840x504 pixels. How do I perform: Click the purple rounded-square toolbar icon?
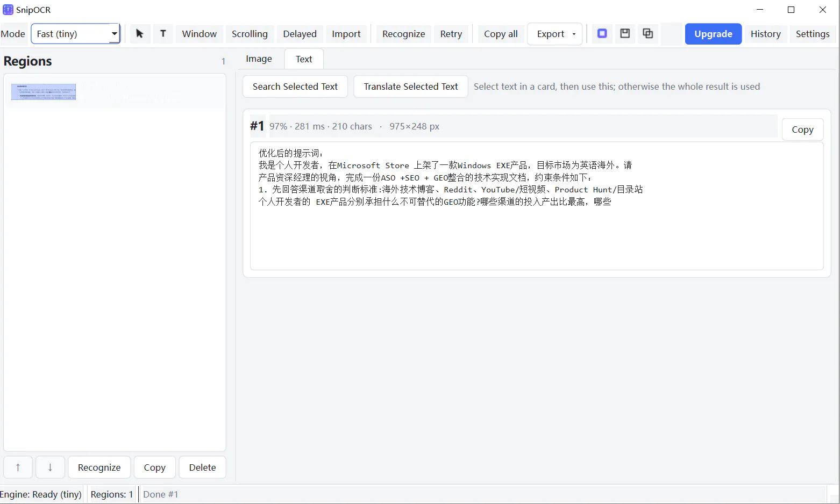[x=602, y=34]
